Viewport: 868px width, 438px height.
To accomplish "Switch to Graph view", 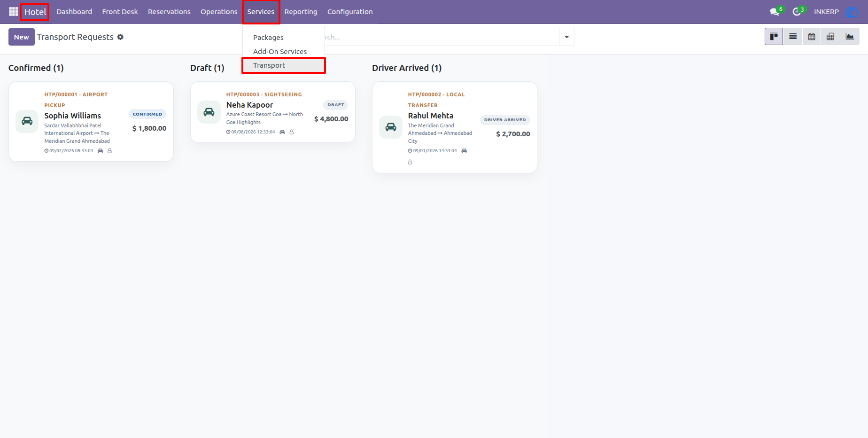I will tap(850, 37).
